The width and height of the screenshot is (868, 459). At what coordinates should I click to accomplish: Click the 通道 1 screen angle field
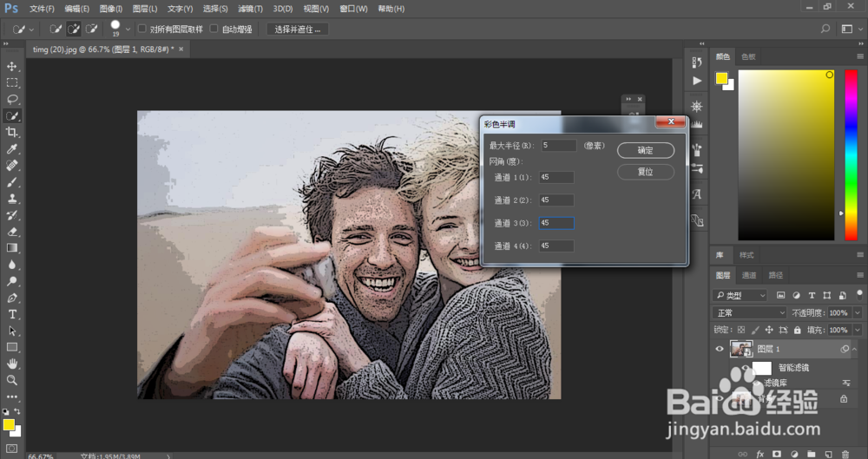[x=556, y=177]
